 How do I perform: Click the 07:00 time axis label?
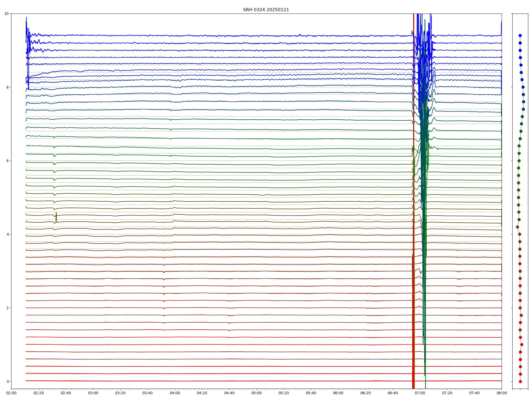coord(420,393)
